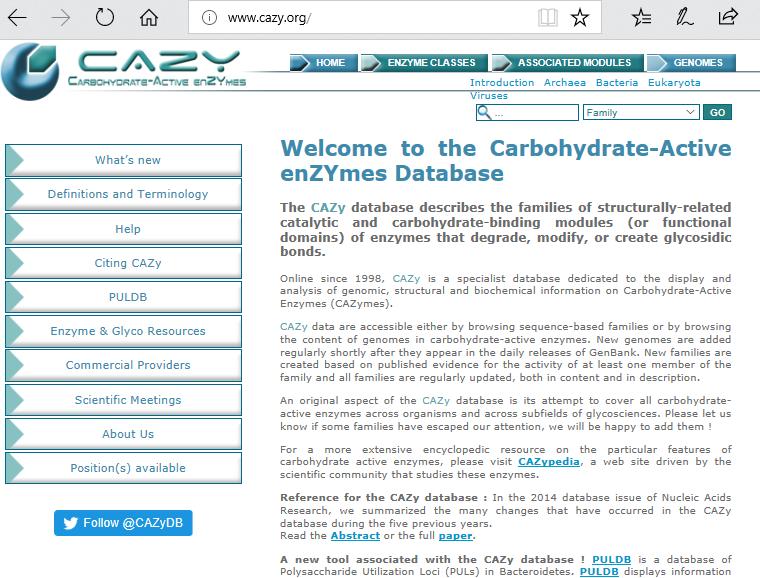Open the Family search dropdown

641,112
